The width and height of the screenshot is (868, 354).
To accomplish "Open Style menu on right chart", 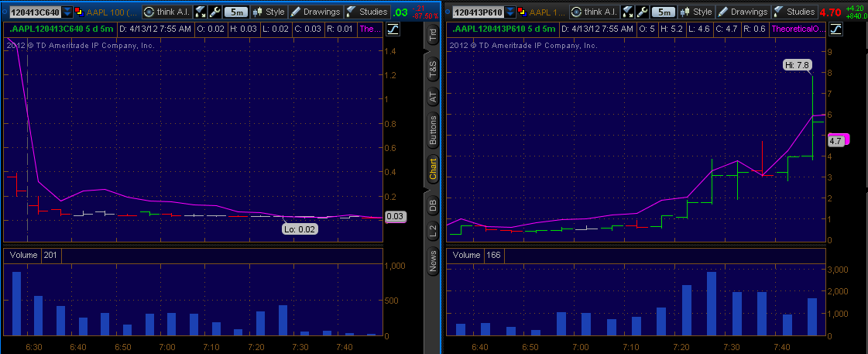I will (696, 12).
